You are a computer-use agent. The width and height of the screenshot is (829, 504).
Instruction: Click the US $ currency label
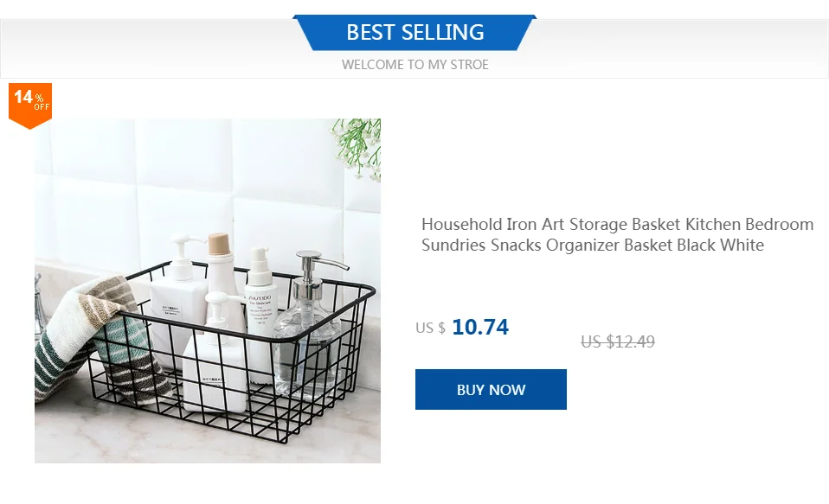tap(430, 329)
